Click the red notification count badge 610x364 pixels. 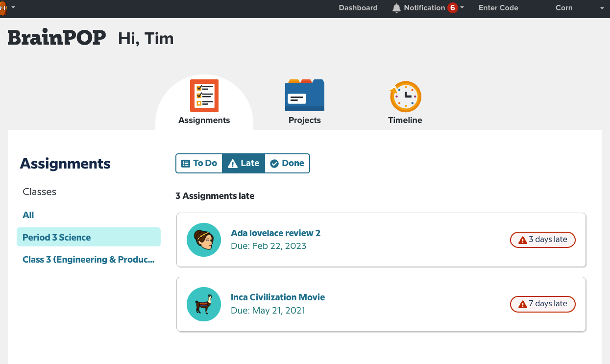coord(452,8)
